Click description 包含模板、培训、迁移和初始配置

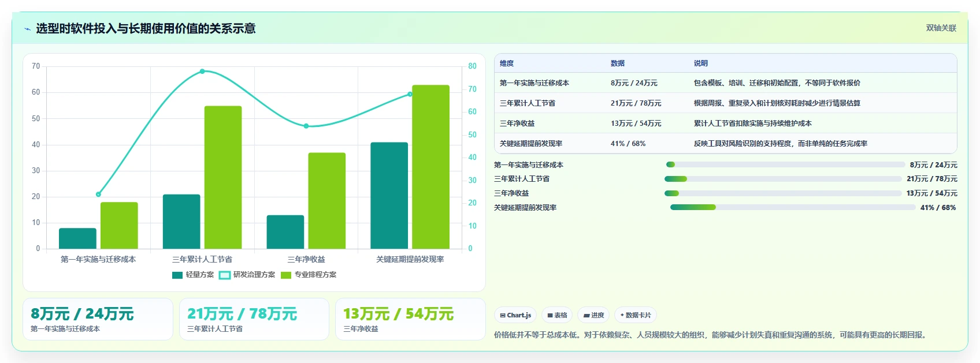pyautogui.click(x=777, y=83)
